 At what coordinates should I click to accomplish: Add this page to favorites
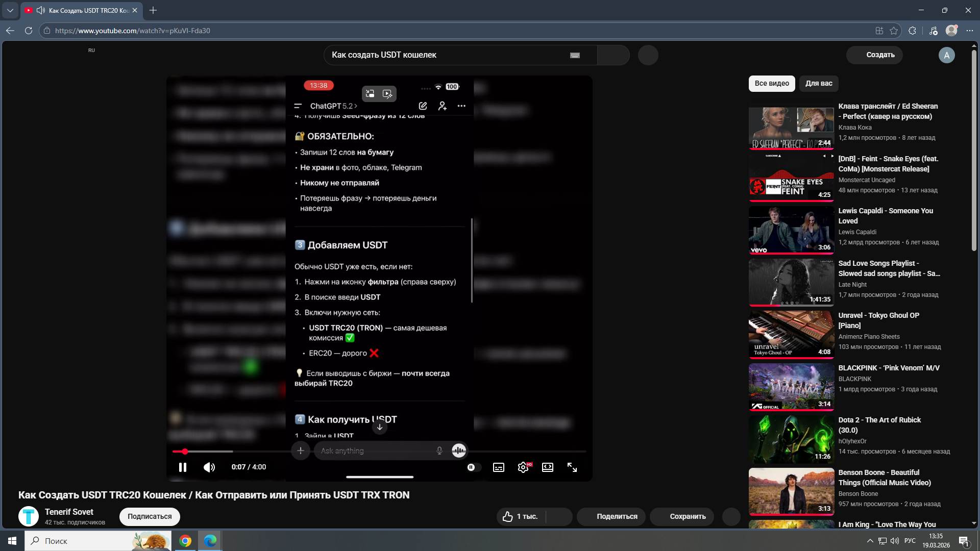pyautogui.click(x=894, y=31)
